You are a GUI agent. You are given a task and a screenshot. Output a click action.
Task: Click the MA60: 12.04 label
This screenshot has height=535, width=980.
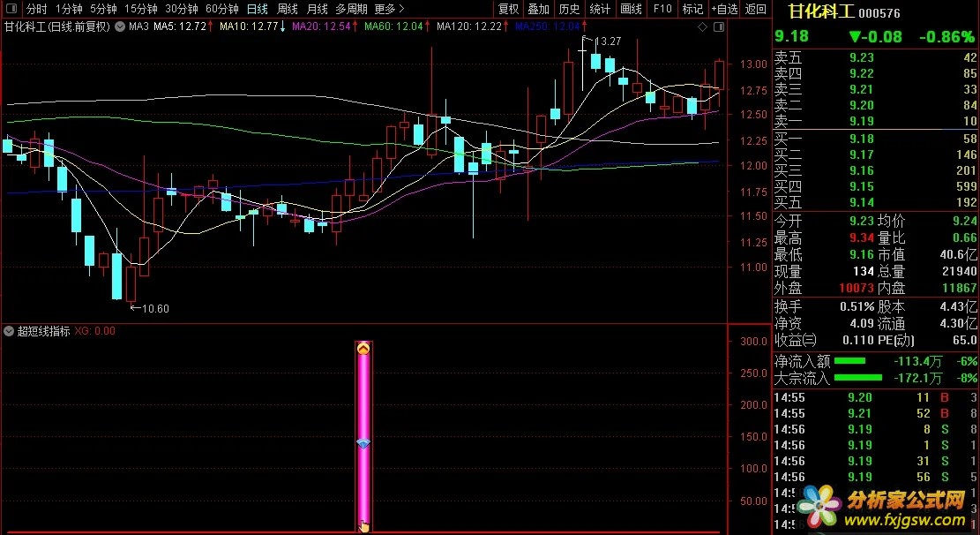pyautogui.click(x=393, y=26)
